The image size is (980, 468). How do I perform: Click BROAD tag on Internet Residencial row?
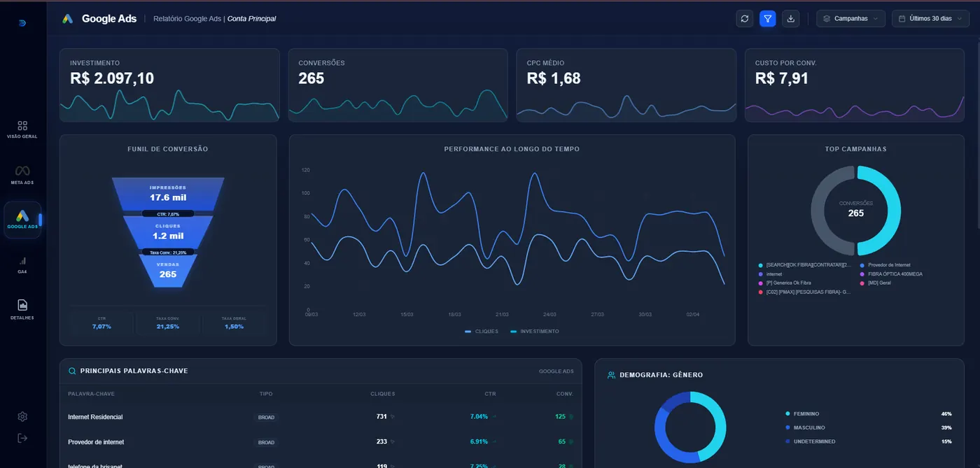pos(266,417)
